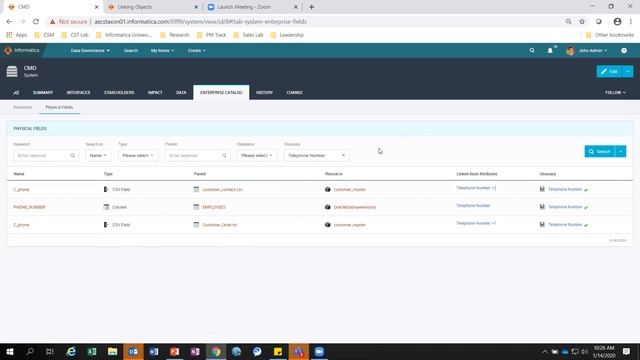Open the OracleEmployeeHistory resource link

(x=355, y=207)
